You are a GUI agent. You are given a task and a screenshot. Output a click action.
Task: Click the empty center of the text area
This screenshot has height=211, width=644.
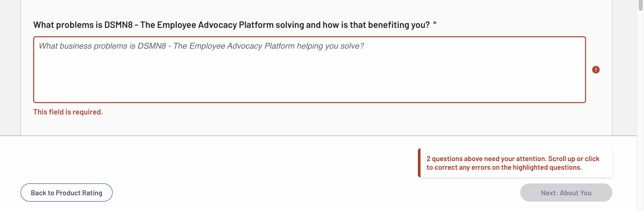[x=309, y=76]
